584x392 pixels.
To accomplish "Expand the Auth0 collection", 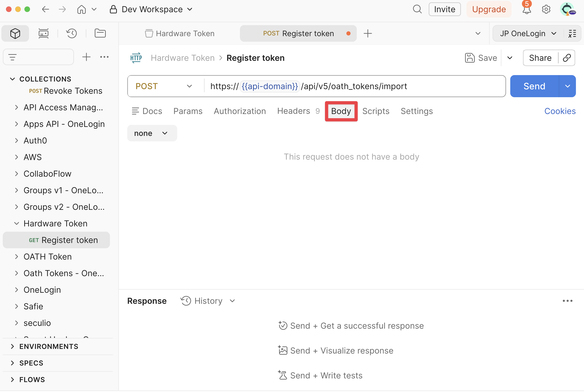I will (x=17, y=140).
